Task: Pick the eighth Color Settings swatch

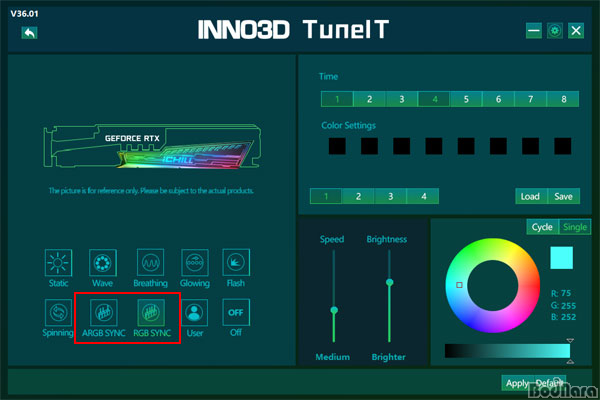Action: click(562, 146)
